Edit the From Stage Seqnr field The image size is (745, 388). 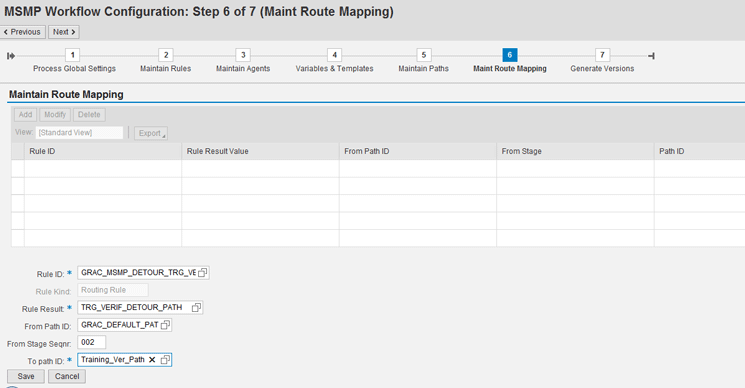(x=91, y=342)
